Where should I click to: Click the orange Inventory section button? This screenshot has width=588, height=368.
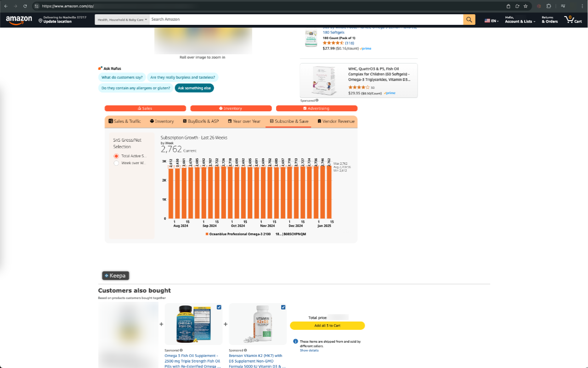point(231,109)
